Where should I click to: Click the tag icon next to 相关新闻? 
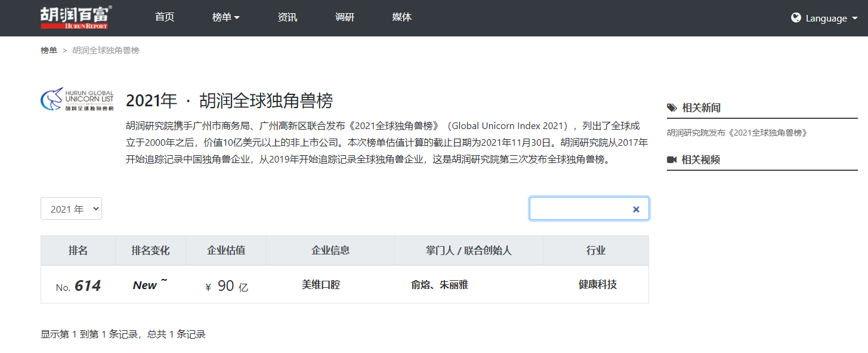(x=672, y=108)
